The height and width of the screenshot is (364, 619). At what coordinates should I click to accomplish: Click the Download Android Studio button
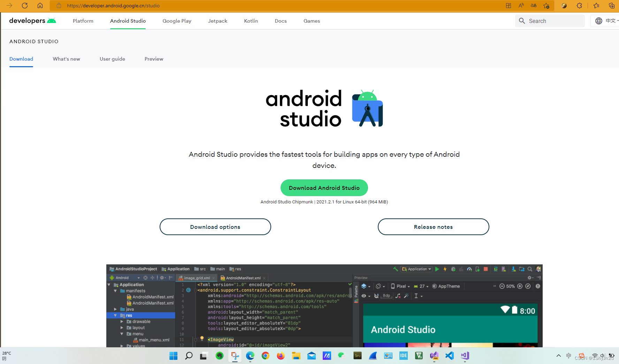(324, 188)
